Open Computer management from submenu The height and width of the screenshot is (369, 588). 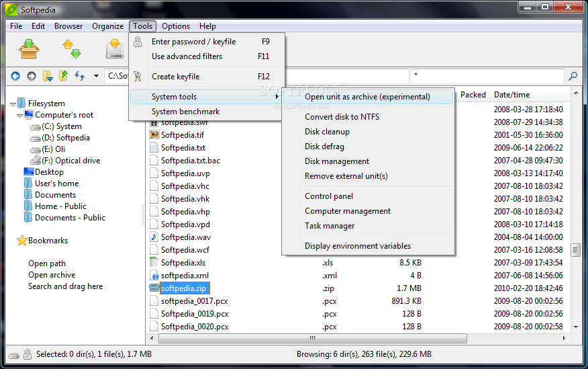click(x=368, y=211)
